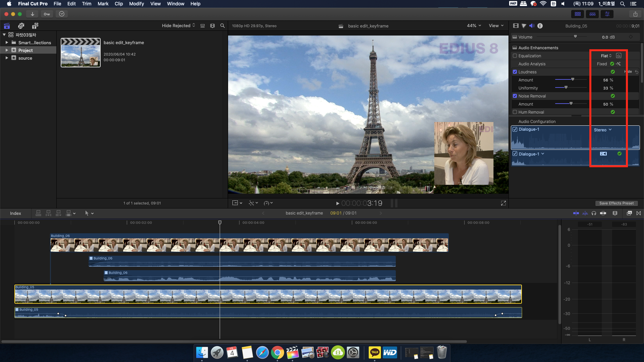The width and height of the screenshot is (644, 362).
Task: Click the Loudness Amount slider
Action: point(573,80)
